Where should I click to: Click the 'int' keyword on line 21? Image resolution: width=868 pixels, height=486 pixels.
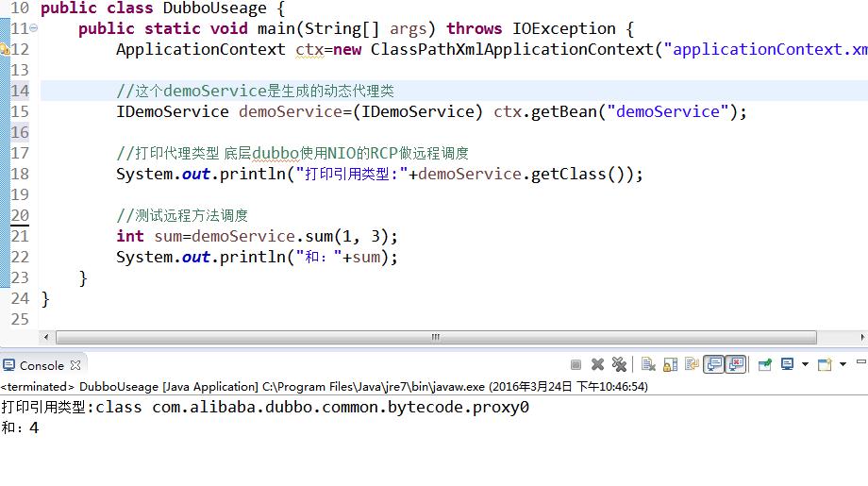click(x=130, y=236)
